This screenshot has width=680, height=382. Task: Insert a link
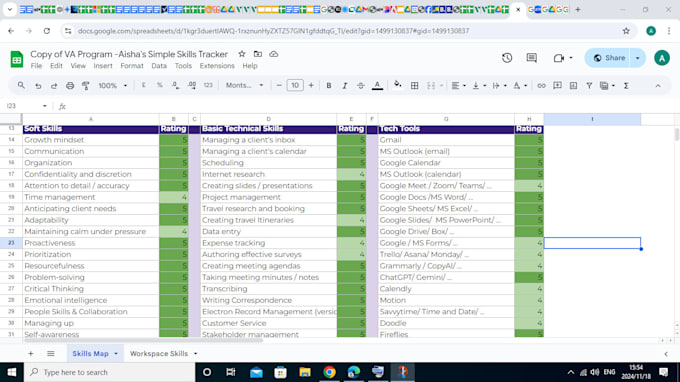pyautogui.click(x=541, y=85)
